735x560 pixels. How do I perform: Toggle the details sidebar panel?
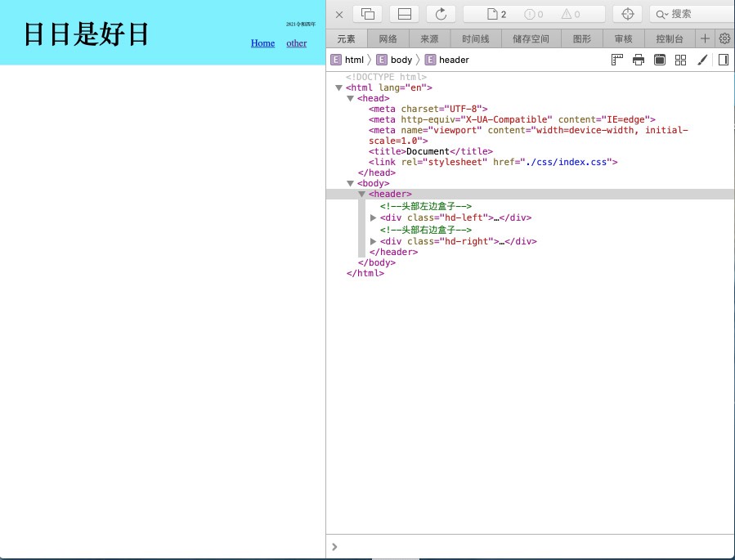[723, 60]
